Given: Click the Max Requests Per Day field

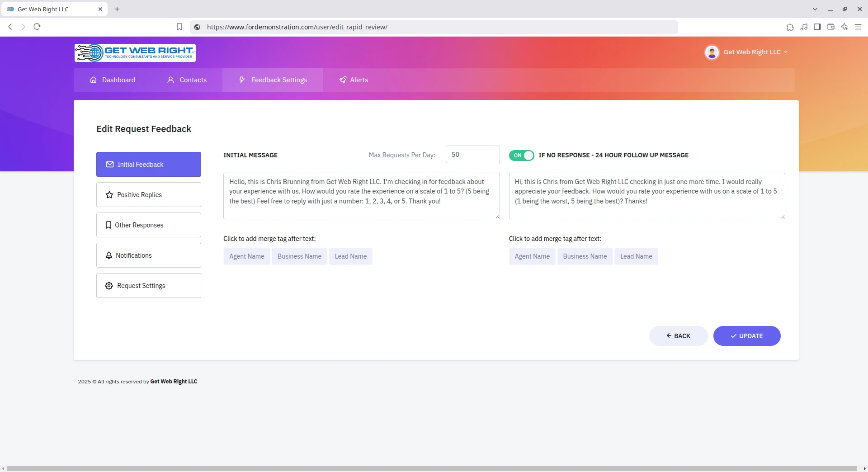Looking at the screenshot, I should pyautogui.click(x=472, y=155).
